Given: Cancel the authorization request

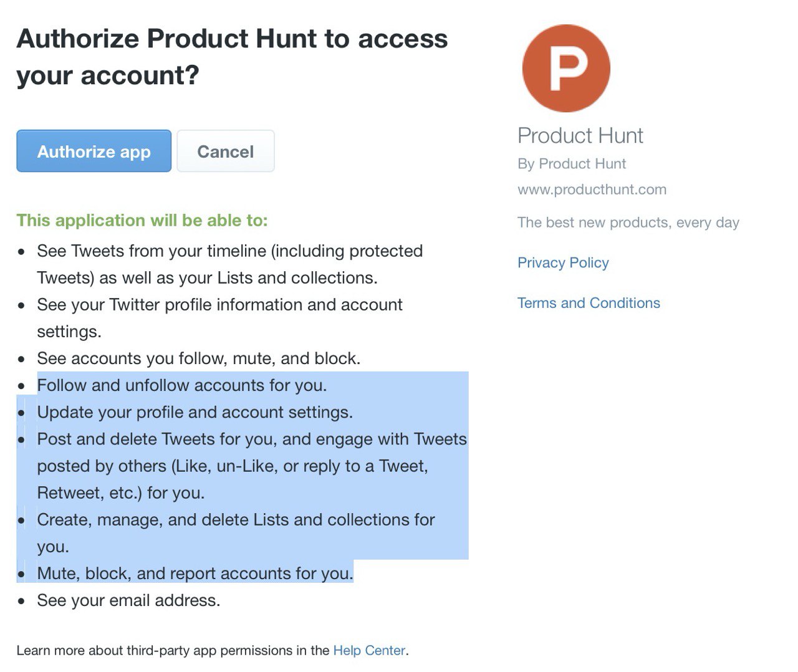Looking at the screenshot, I should [226, 151].
